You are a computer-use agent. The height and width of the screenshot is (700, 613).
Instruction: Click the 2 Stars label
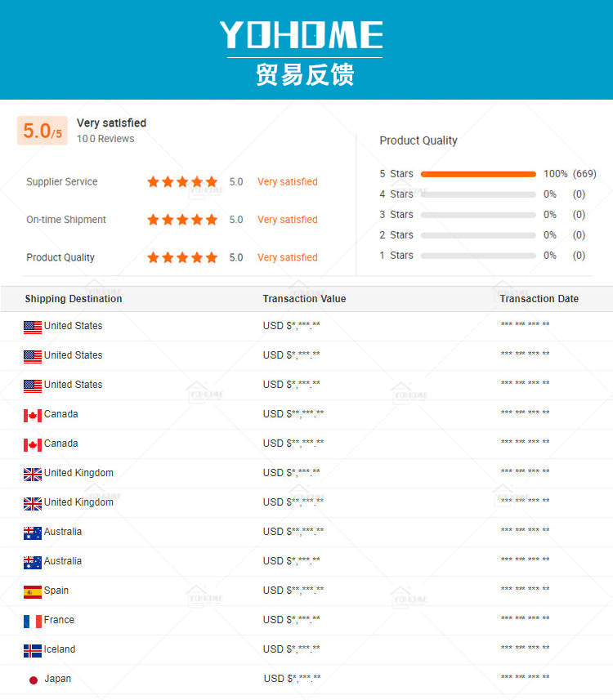click(x=396, y=234)
